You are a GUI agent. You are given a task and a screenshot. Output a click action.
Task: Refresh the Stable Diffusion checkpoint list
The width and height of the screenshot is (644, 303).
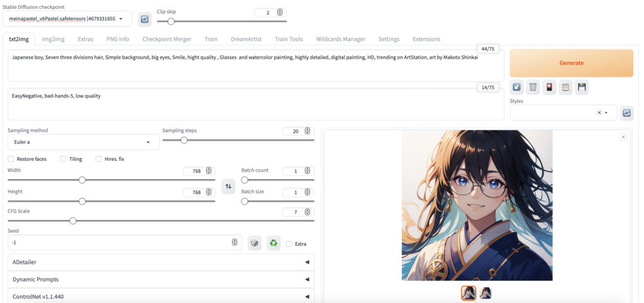[145, 19]
